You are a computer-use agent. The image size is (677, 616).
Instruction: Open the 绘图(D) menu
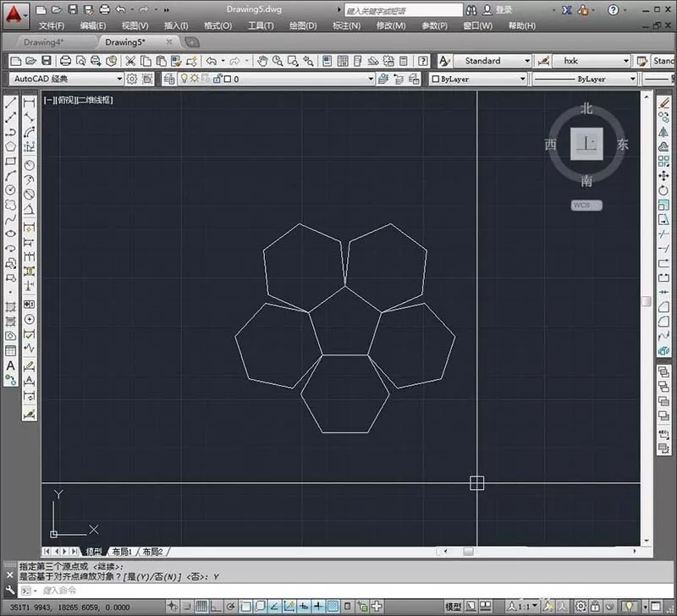[303, 26]
